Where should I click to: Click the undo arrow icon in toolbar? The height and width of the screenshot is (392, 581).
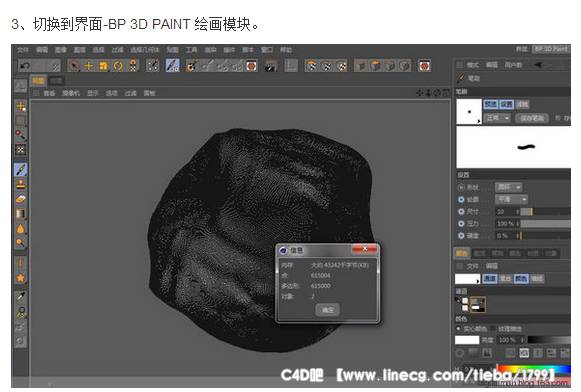click(25, 66)
